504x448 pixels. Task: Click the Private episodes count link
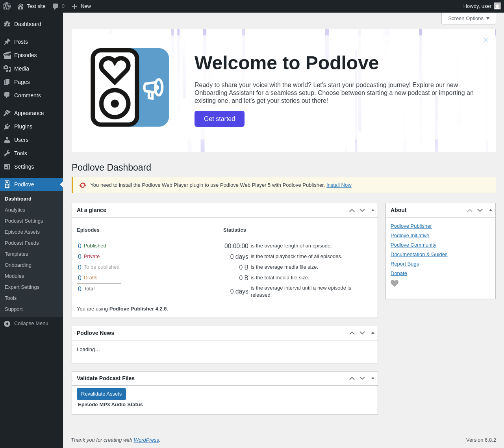click(x=80, y=257)
